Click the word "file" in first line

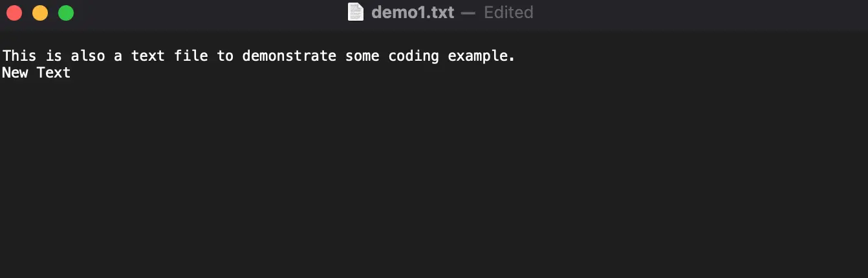click(x=191, y=56)
